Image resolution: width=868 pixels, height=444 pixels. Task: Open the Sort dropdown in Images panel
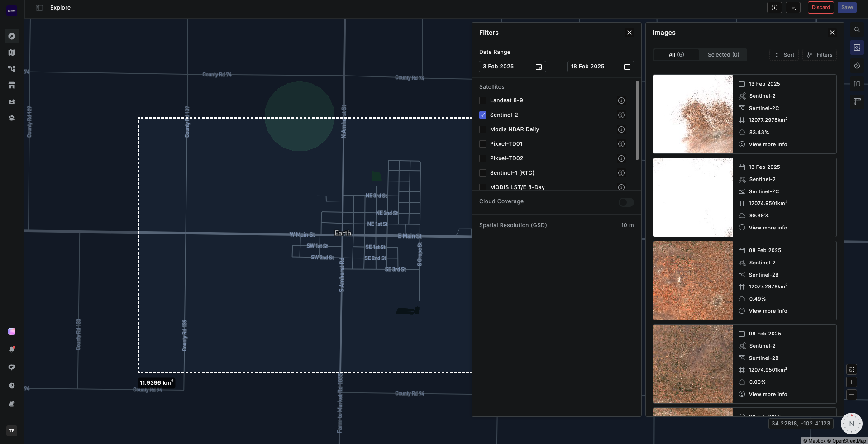point(784,55)
